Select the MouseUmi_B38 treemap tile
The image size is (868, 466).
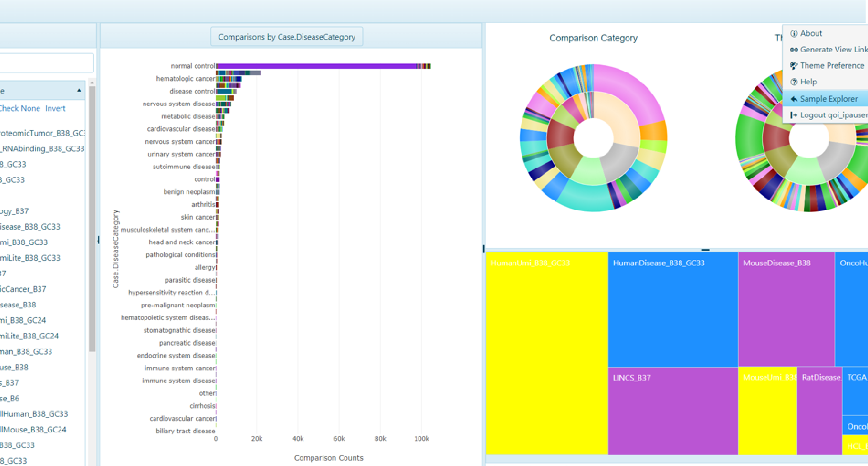coord(768,410)
